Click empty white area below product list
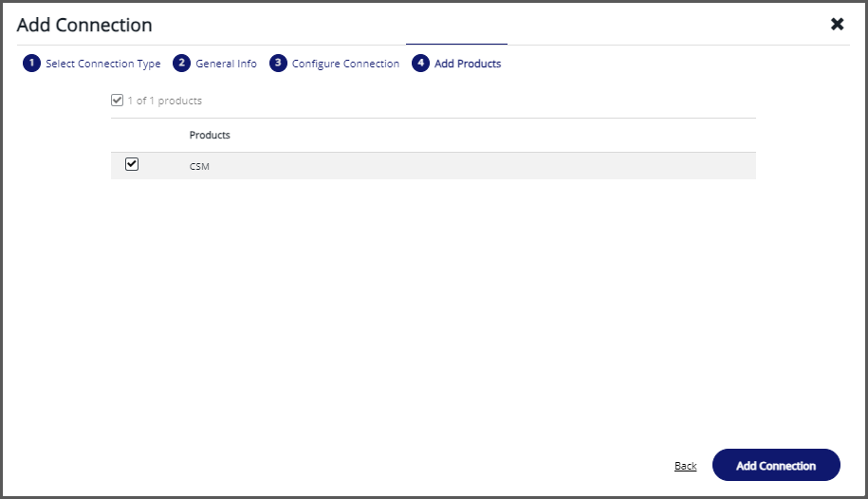Viewport: 868px width, 499px height. pos(433,304)
